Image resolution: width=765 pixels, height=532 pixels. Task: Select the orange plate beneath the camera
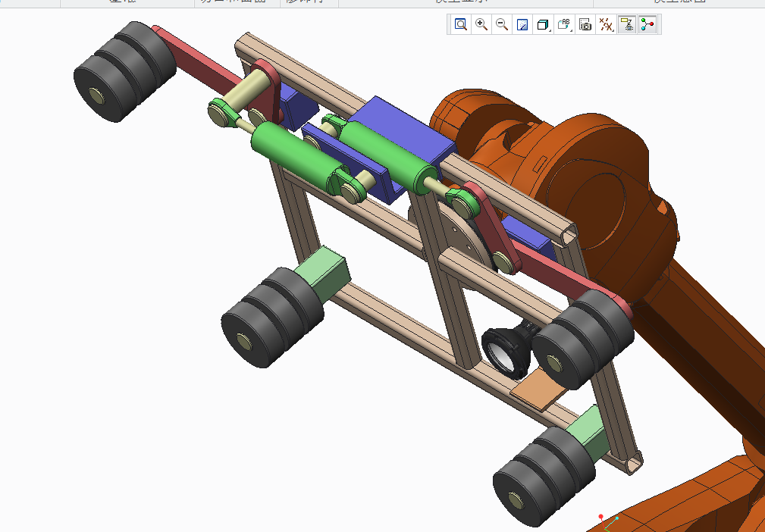coord(539,389)
